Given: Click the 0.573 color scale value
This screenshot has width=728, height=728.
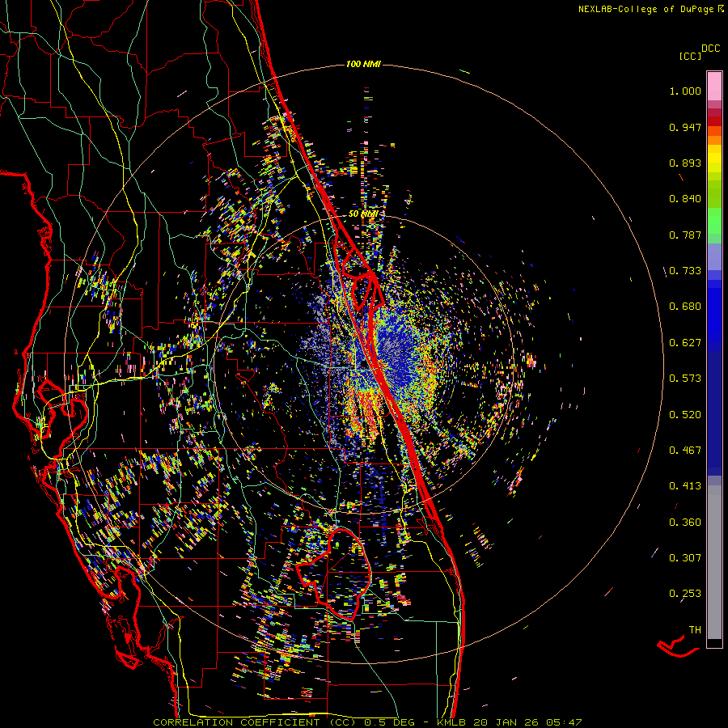Looking at the screenshot, I should (x=685, y=379).
